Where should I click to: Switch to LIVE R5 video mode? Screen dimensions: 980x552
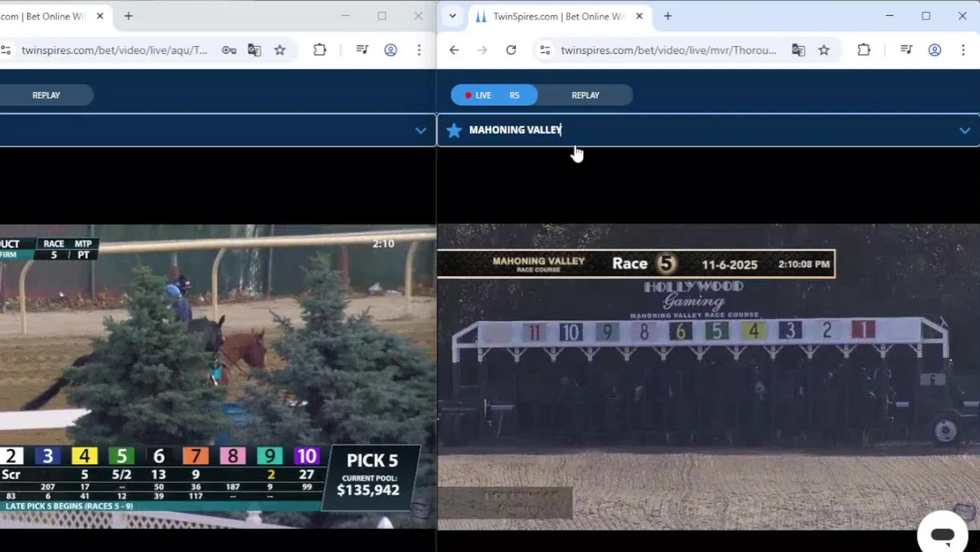(x=494, y=95)
